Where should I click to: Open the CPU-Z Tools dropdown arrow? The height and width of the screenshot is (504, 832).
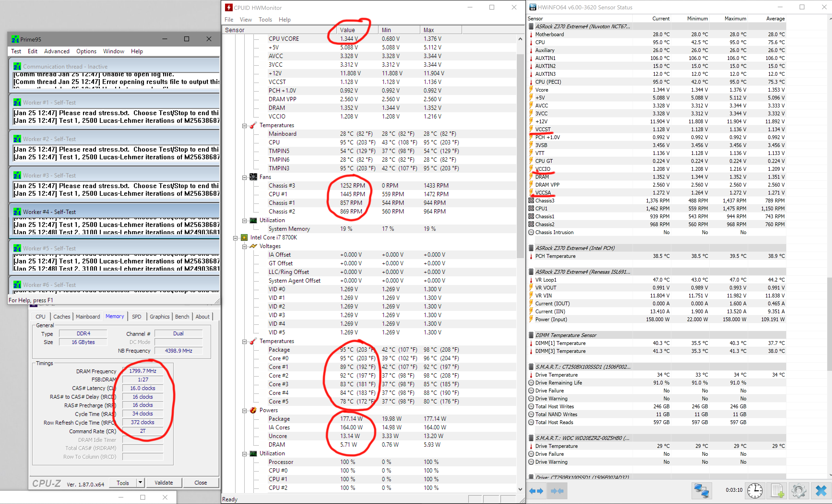click(x=140, y=482)
